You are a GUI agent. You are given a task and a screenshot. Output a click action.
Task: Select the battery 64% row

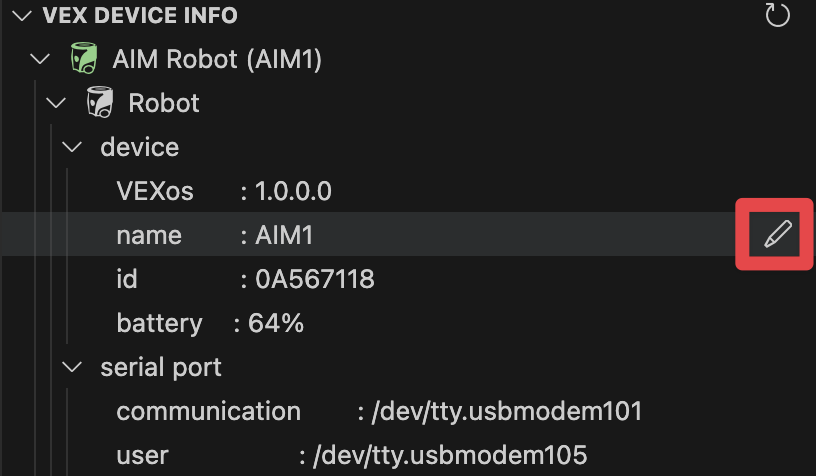210,323
